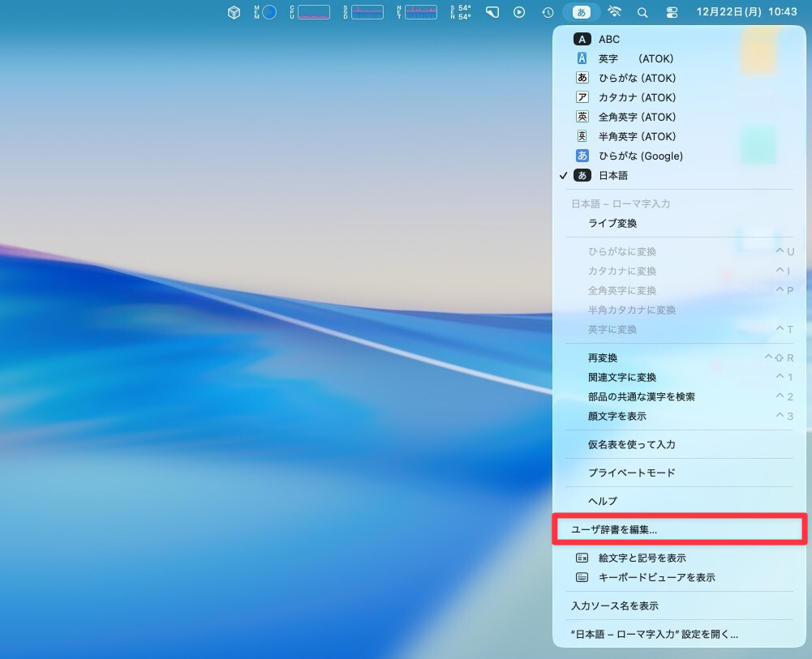Click the play circle menu bar icon
The image size is (812, 659).
(519, 12)
